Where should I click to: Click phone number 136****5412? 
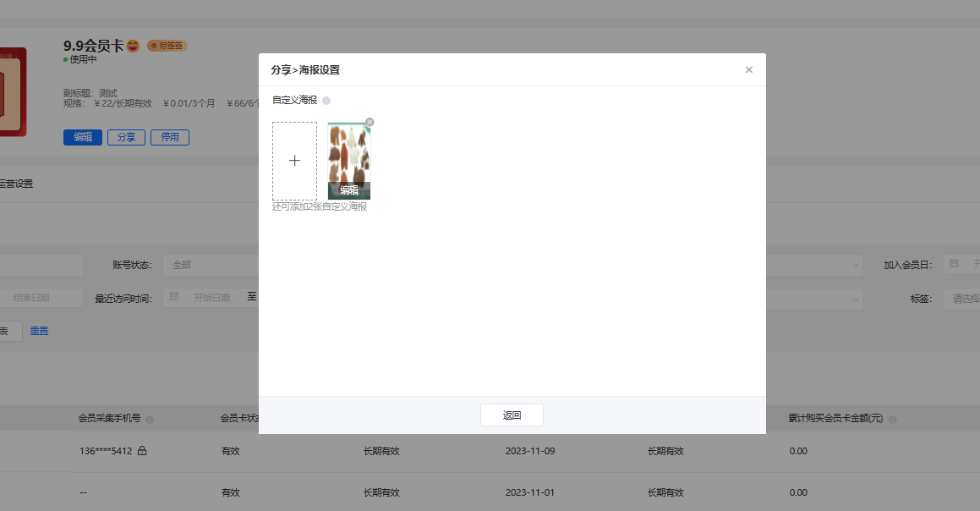coord(106,451)
